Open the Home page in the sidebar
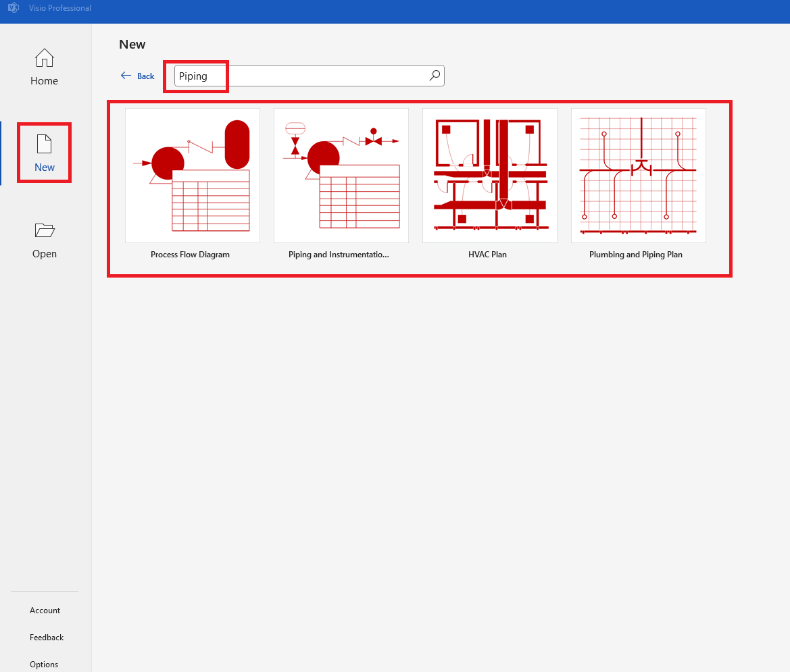 click(x=45, y=67)
